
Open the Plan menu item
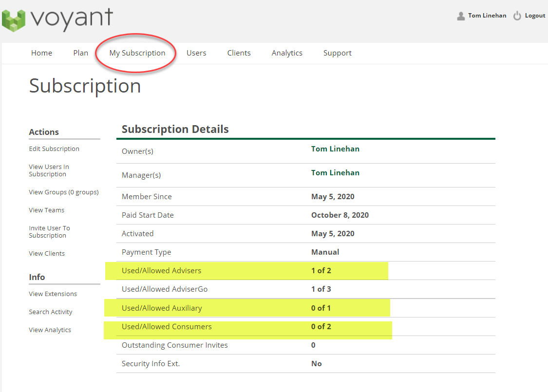tap(81, 53)
